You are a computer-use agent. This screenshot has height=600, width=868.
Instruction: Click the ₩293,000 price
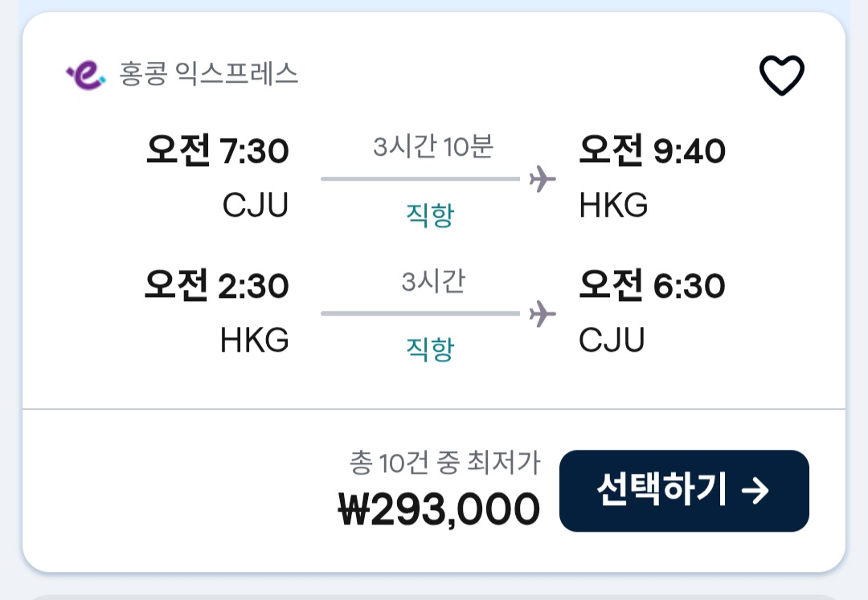pyautogui.click(x=439, y=509)
